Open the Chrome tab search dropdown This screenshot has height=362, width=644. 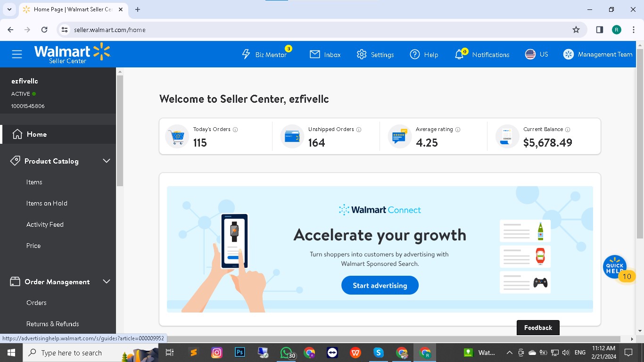point(9,9)
